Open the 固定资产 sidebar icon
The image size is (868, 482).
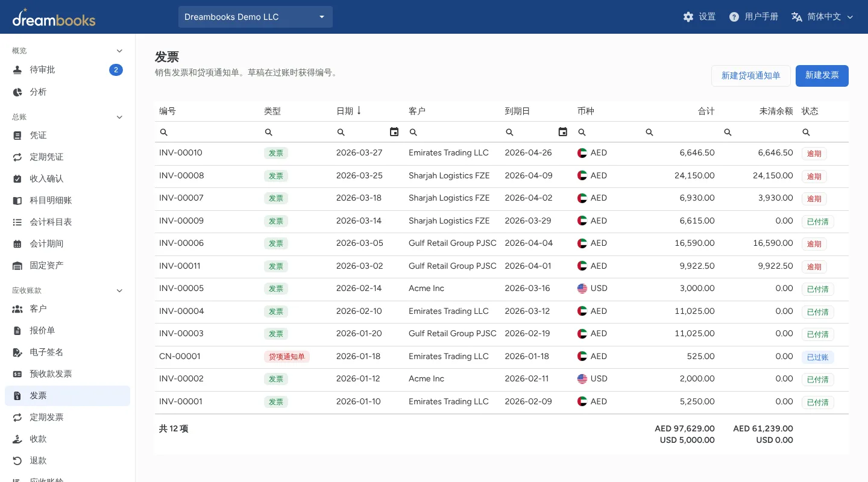tap(17, 266)
